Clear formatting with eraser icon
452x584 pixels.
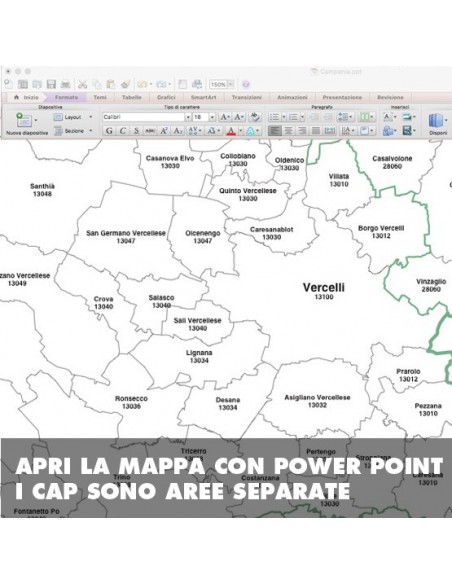click(255, 117)
